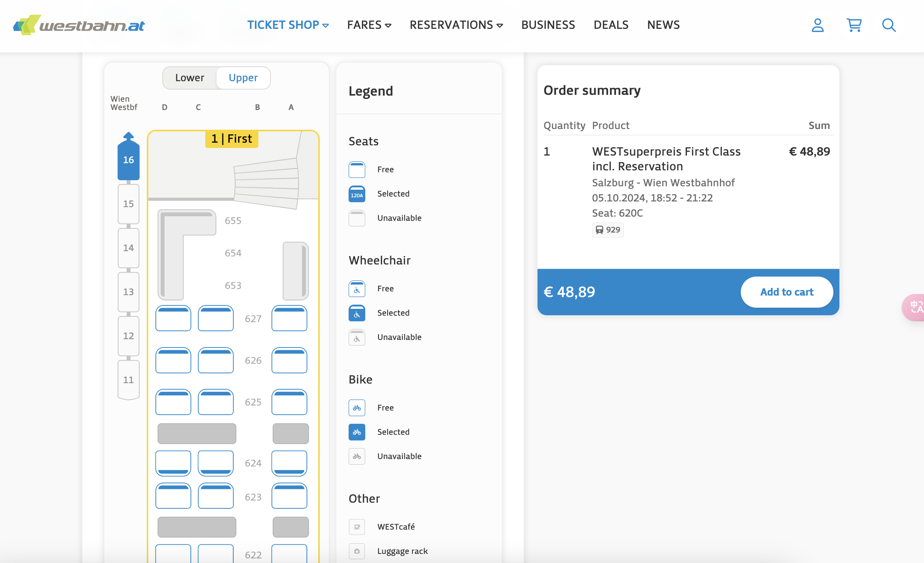Select seat C in row 625
The width and height of the screenshot is (924, 563).
[x=216, y=402]
